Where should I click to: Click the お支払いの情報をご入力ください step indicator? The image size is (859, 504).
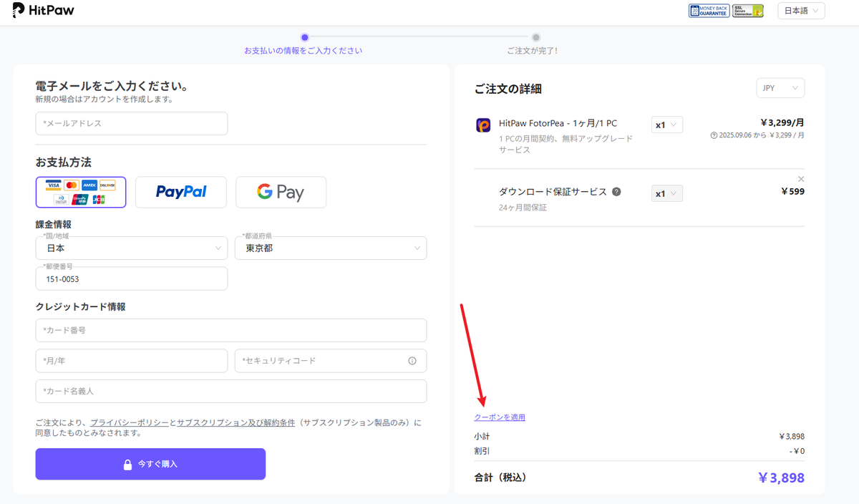(x=304, y=51)
